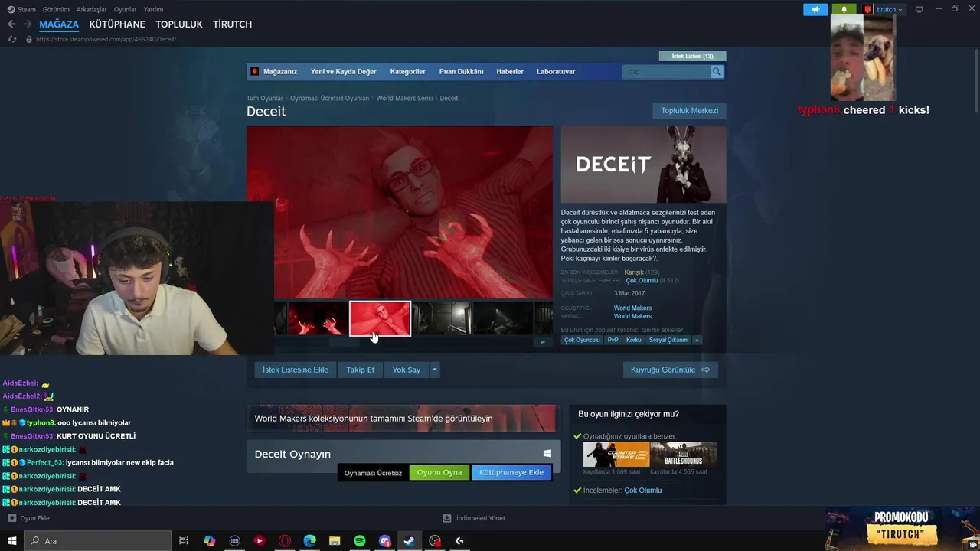Open Puan Dükkânı in store nav
This screenshot has width=980, height=551.
(461, 71)
